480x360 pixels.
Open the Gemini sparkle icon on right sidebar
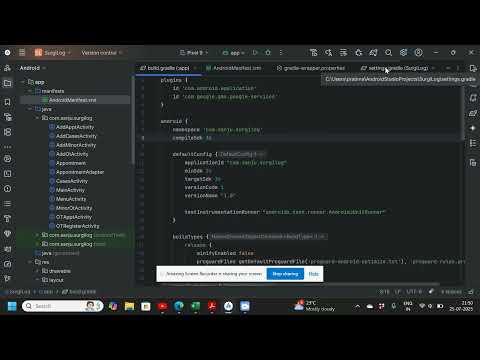pos(473,128)
